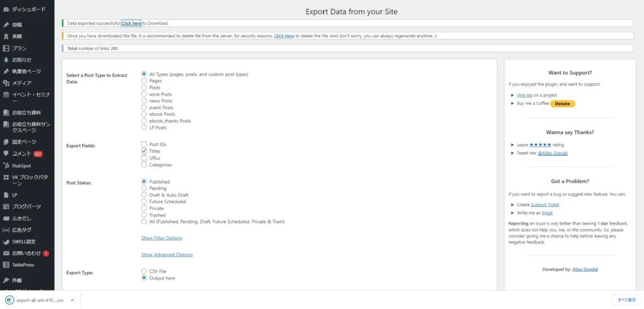Click the 実績 sidebar icon
Image resolution: width=644 pixels, height=309 pixels.
6,36
